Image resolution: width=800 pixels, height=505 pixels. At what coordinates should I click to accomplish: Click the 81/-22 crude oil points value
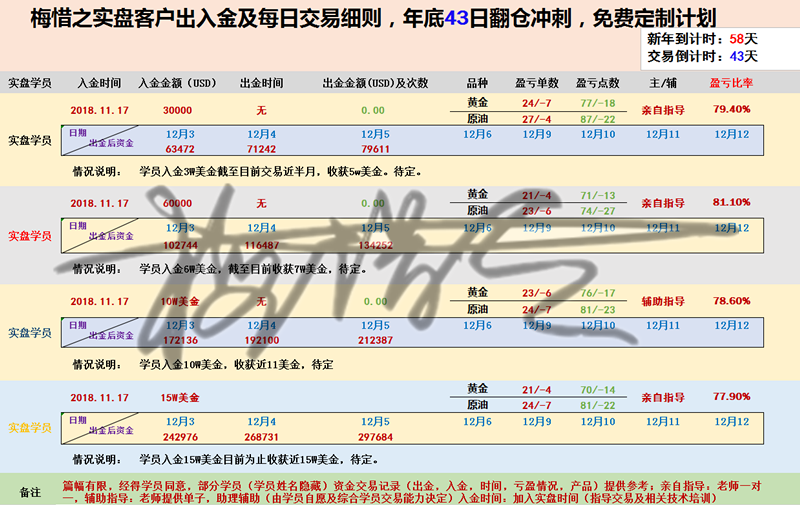[597, 405]
